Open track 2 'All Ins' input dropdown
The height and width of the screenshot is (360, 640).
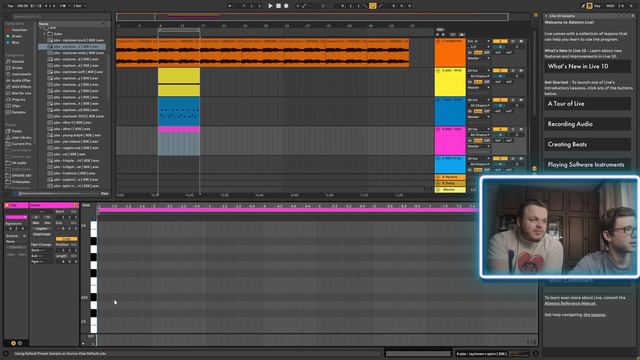pyautogui.click(x=478, y=71)
